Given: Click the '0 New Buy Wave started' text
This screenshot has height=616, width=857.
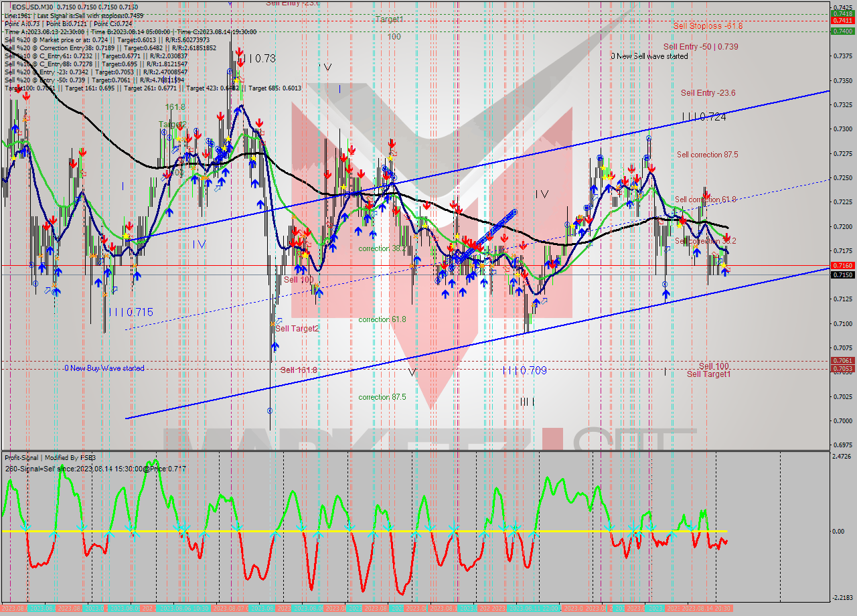Looking at the screenshot, I should pos(104,368).
